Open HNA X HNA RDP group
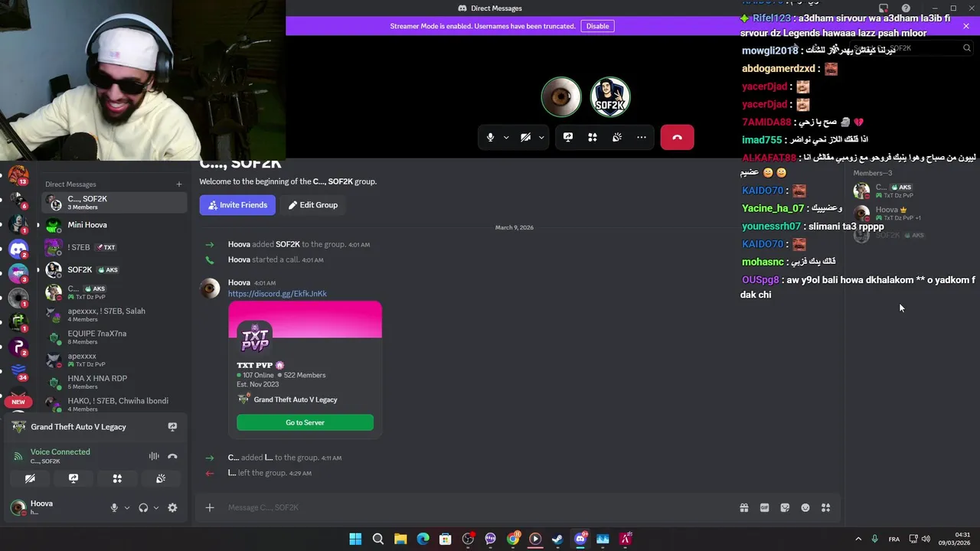 113,382
